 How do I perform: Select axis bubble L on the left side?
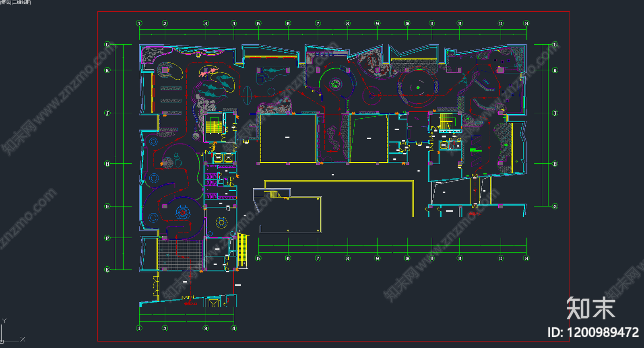(x=107, y=45)
